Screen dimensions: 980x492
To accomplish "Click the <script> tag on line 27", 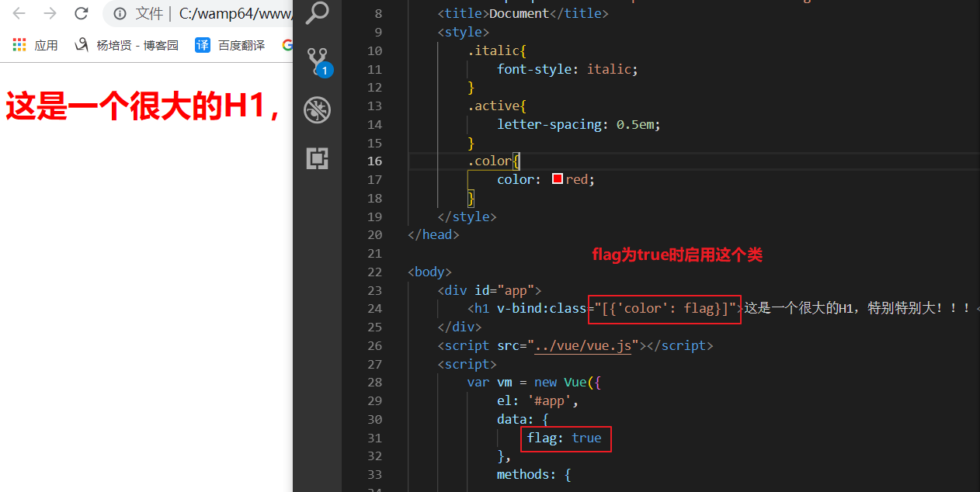I will [x=467, y=364].
